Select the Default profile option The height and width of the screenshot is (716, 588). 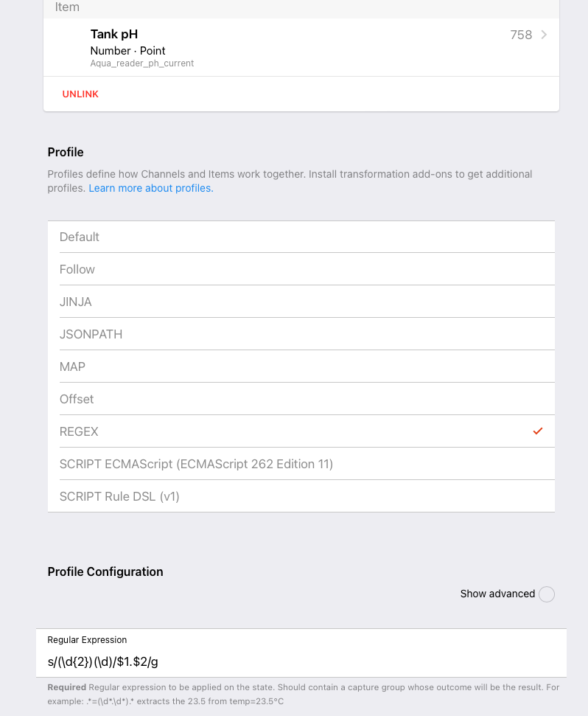pyautogui.click(x=80, y=237)
